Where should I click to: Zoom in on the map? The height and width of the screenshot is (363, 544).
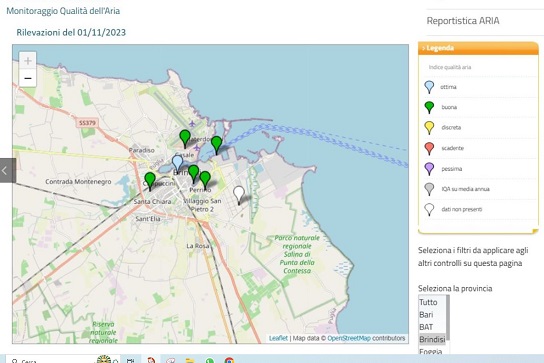click(28, 61)
